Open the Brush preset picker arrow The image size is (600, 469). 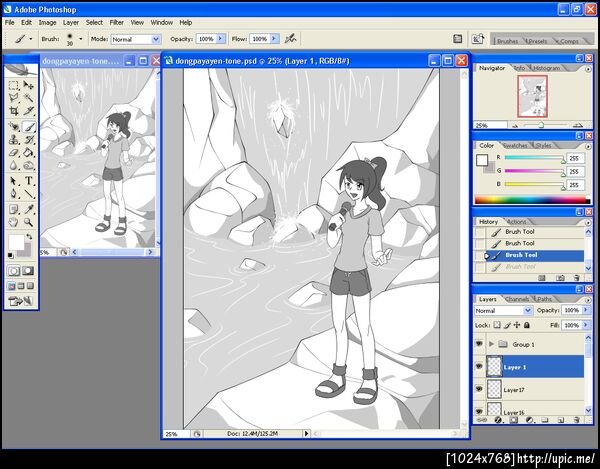pyautogui.click(x=80, y=39)
